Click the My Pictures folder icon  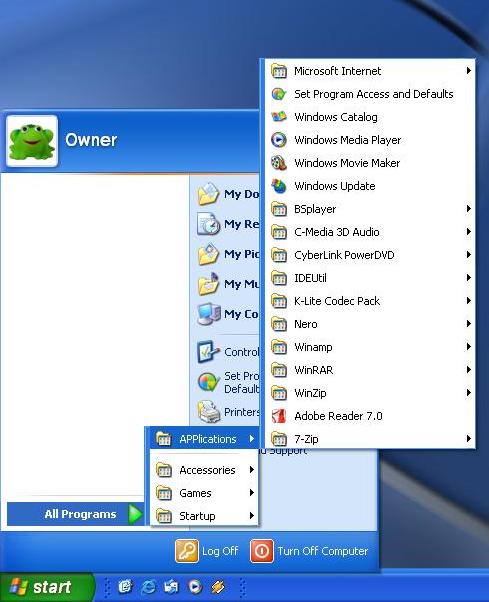click(208, 254)
